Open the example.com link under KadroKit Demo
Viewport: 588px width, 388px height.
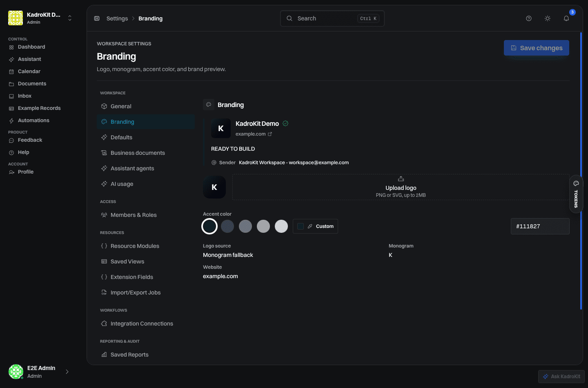click(254, 134)
